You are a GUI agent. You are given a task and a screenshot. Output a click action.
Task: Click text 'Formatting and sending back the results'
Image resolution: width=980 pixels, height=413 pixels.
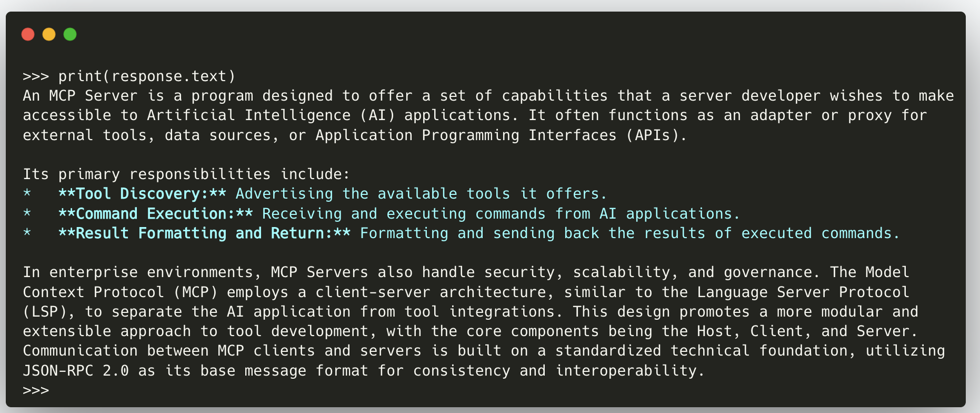(533, 233)
